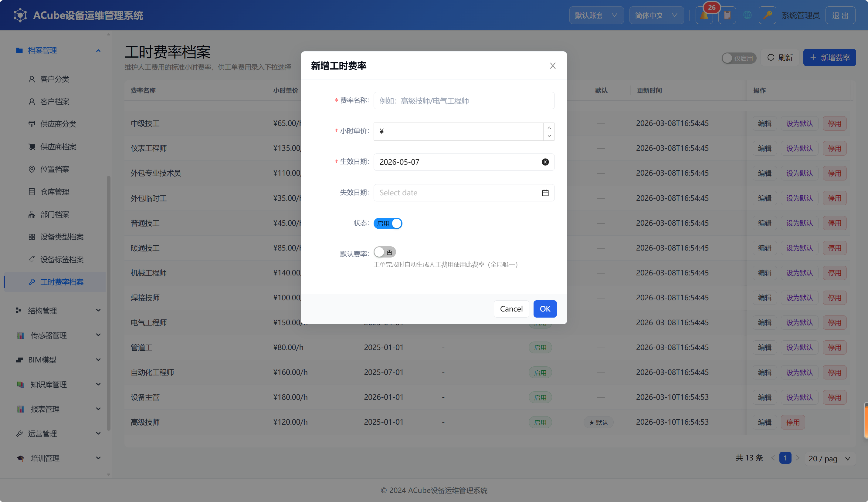Click OK in the dialog
This screenshot has width=868, height=502.
click(545, 309)
